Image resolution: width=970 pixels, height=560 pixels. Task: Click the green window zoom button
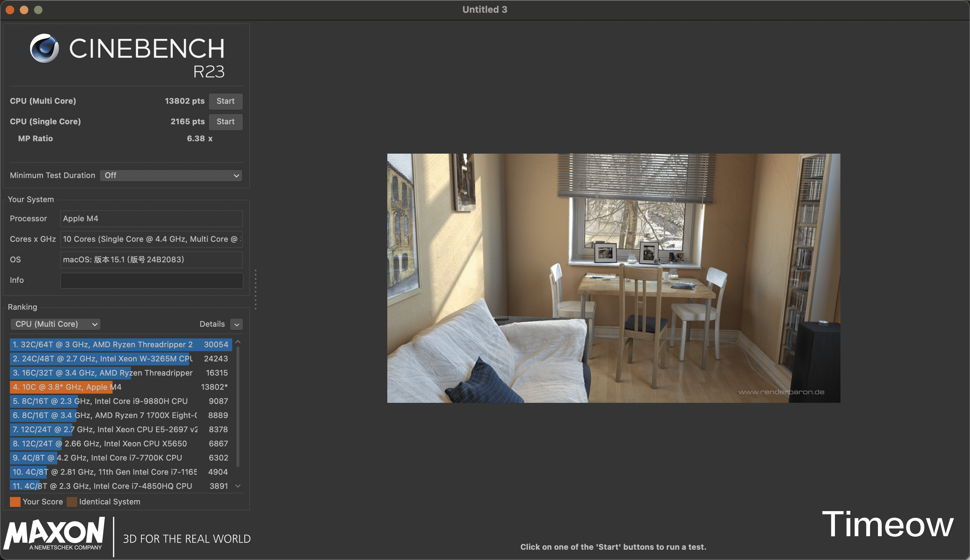pyautogui.click(x=38, y=10)
